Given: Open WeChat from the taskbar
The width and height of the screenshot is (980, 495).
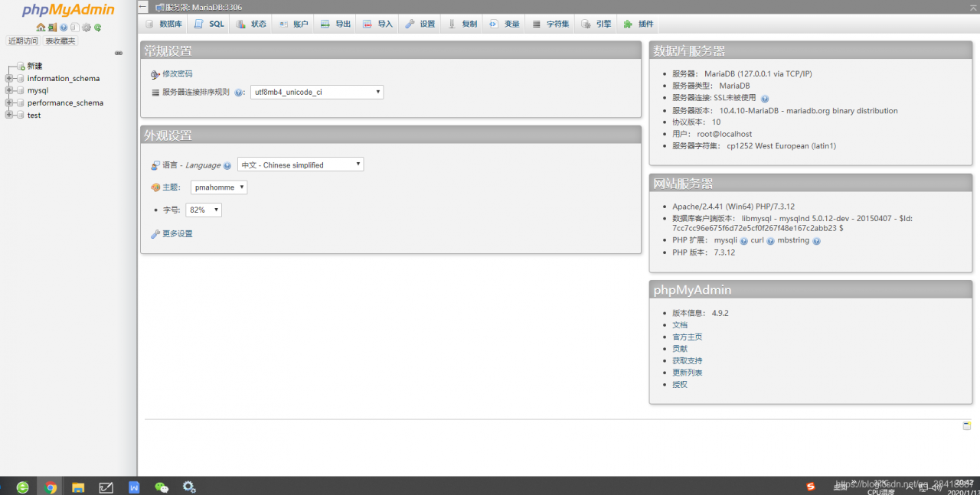Looking at the screenshot, I should pyautogui.click(x=162, y=487).
